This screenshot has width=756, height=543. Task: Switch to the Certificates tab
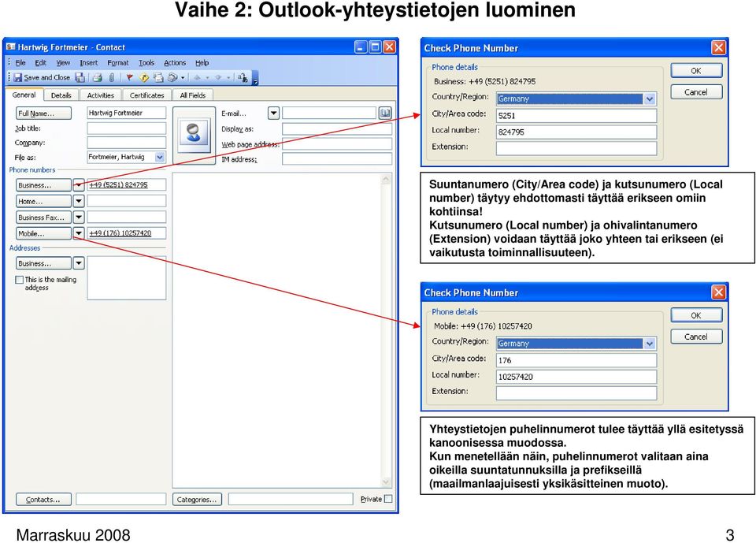(x=146, y=95)
